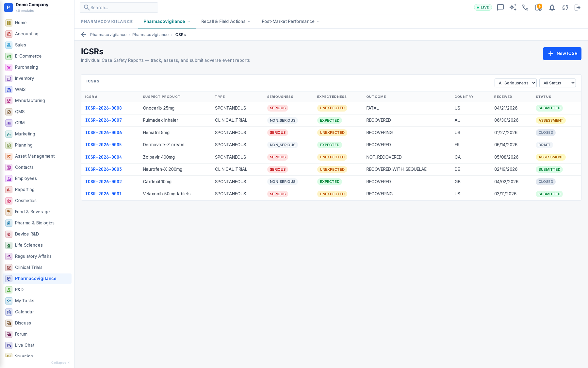Open the bookmark icon with orange badge

pos(538,7)
